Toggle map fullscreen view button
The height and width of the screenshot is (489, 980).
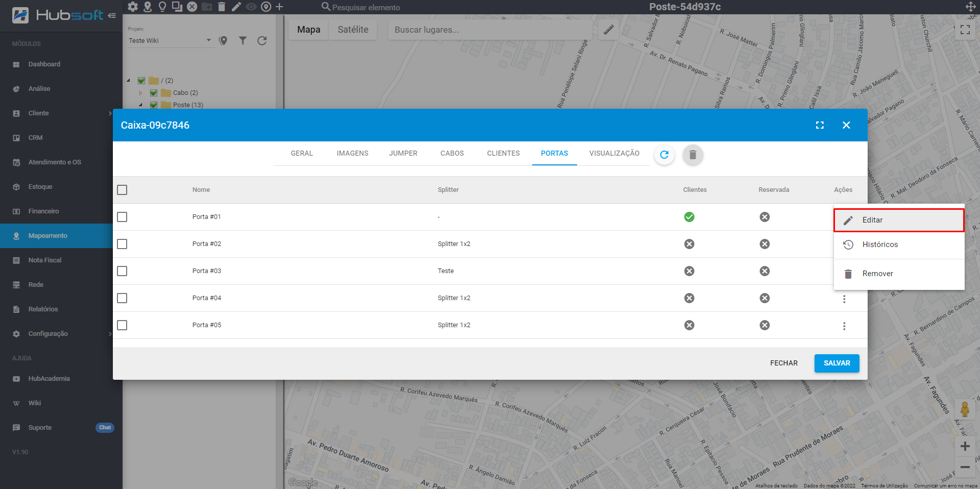point(965,30)
